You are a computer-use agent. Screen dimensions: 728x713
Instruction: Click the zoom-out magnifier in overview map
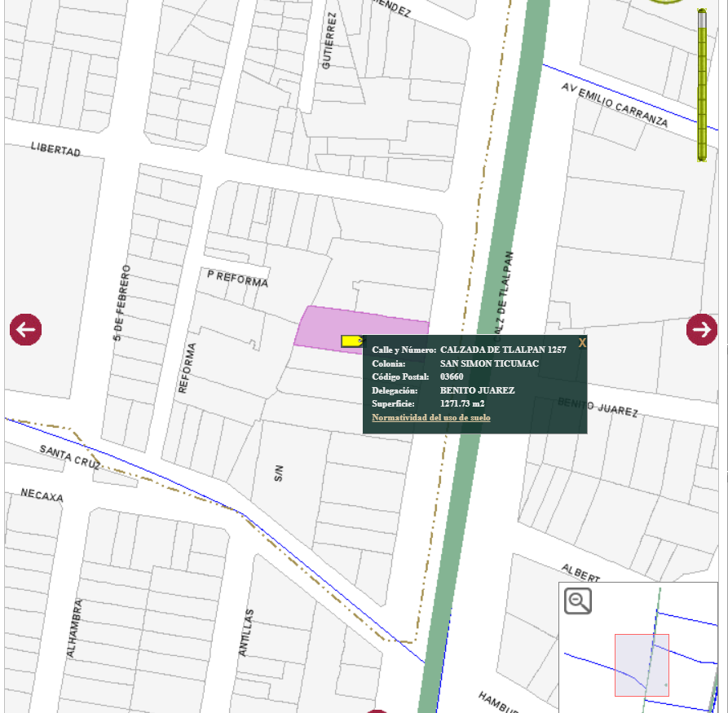578,601
